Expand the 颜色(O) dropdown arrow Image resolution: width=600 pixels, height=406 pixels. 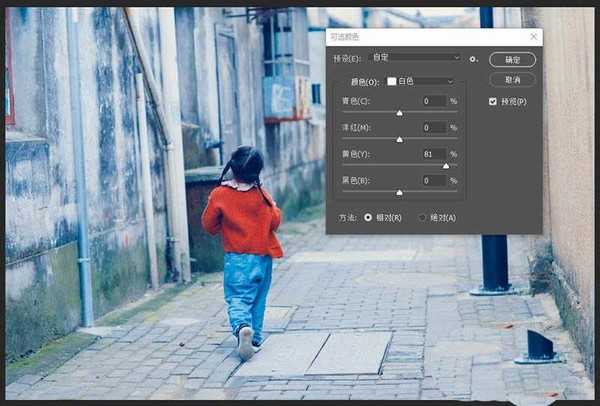click(x=451, y=81)
